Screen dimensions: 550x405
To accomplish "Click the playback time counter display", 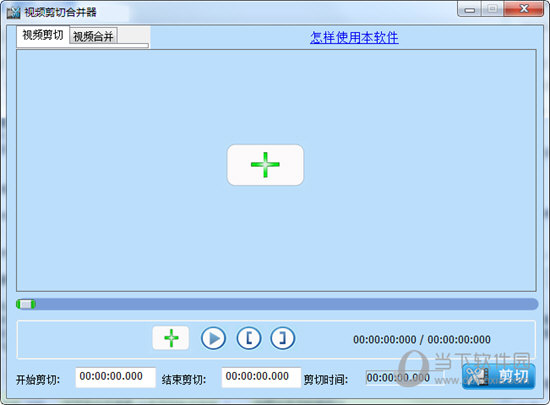I will coord(422,339).
